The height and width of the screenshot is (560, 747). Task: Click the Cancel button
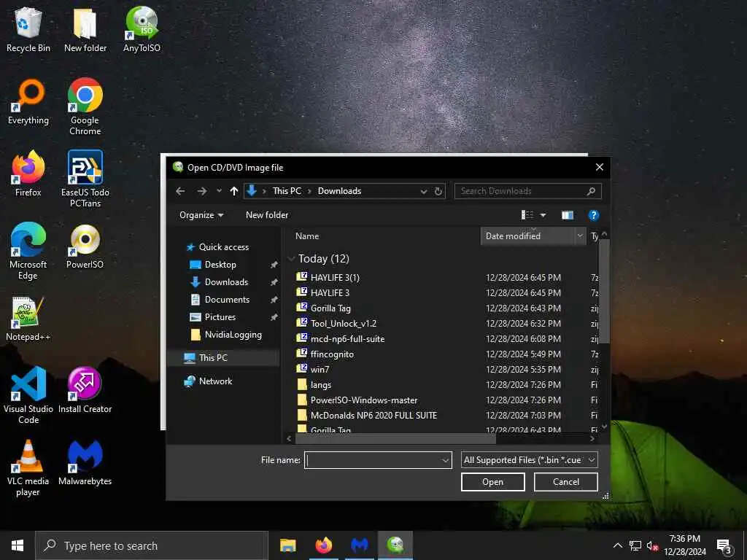pos(566,482)
